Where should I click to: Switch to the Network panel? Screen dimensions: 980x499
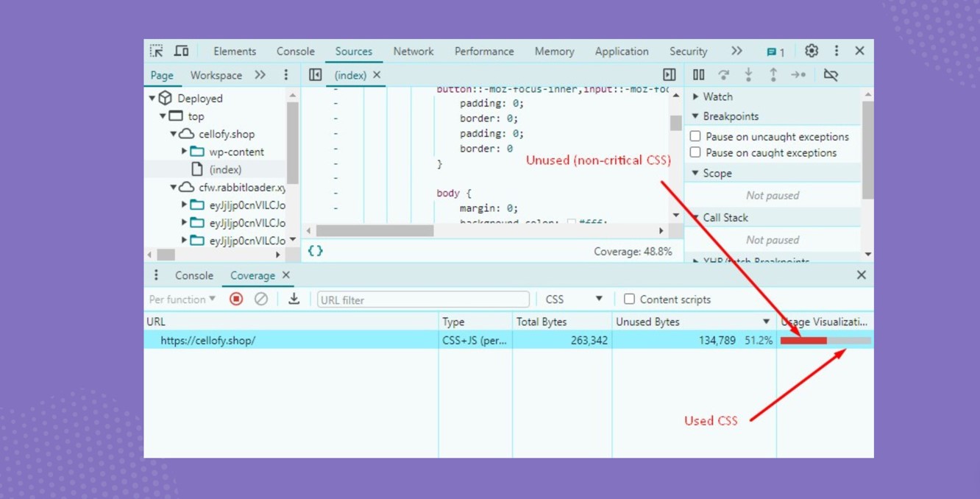413,51
